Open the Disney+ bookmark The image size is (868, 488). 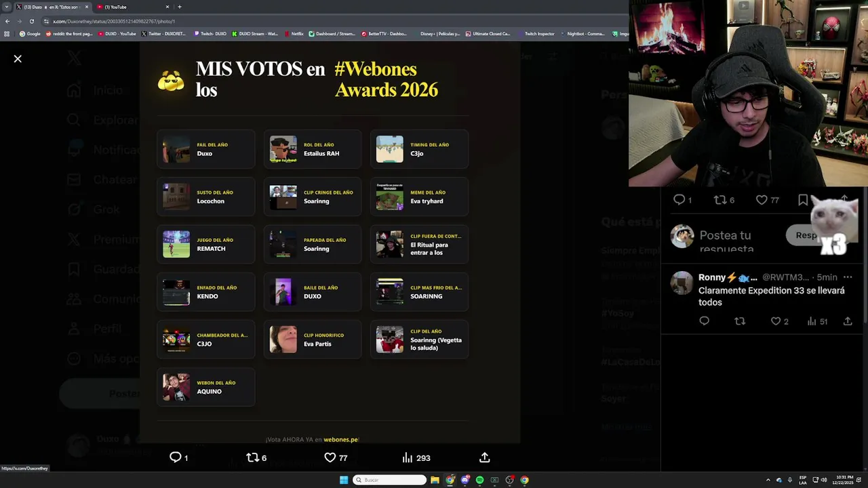437,33
